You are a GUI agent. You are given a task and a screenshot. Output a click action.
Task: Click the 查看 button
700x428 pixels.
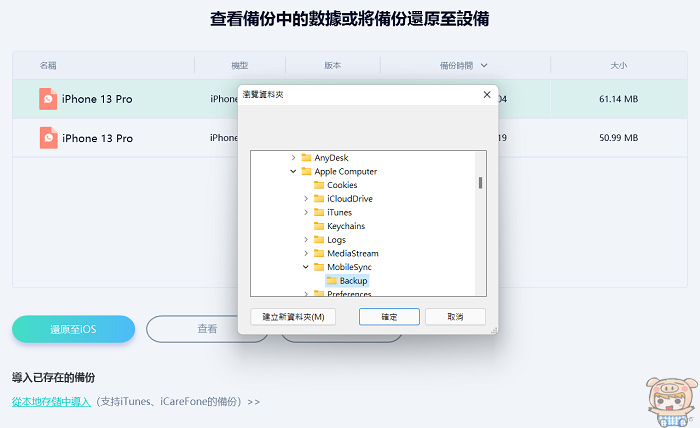207,329
